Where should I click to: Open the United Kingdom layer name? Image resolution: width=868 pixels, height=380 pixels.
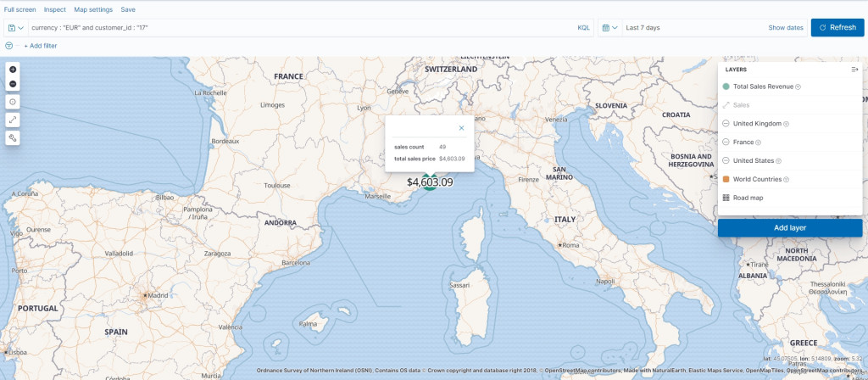coord(757,124)
